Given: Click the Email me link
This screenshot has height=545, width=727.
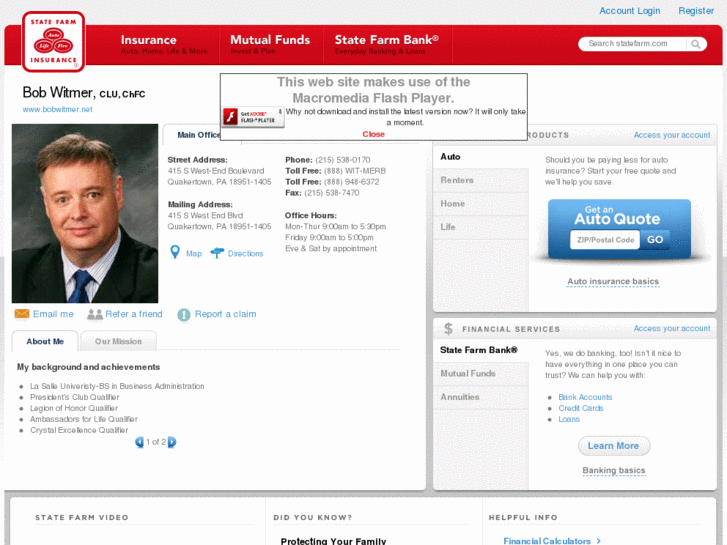Looking at the screenshot, I should 53,314.
